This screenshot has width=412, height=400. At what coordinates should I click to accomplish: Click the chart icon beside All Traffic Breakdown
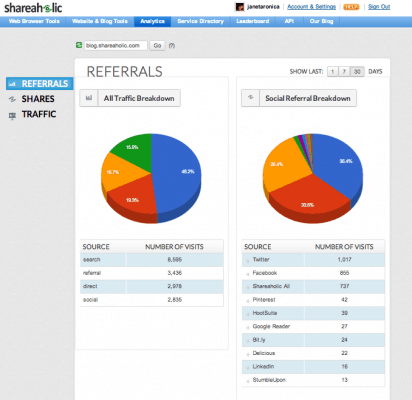coord(89,98)
